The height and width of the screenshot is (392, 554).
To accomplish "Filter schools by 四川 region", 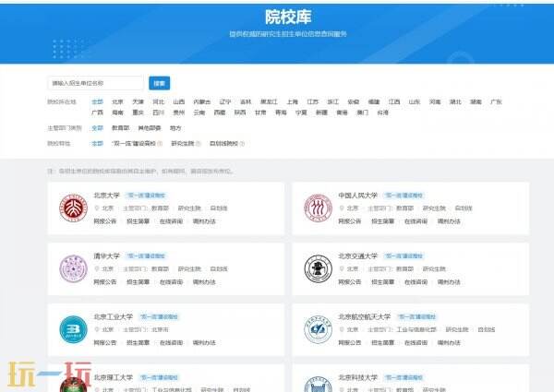I will (x=159, y=113).
